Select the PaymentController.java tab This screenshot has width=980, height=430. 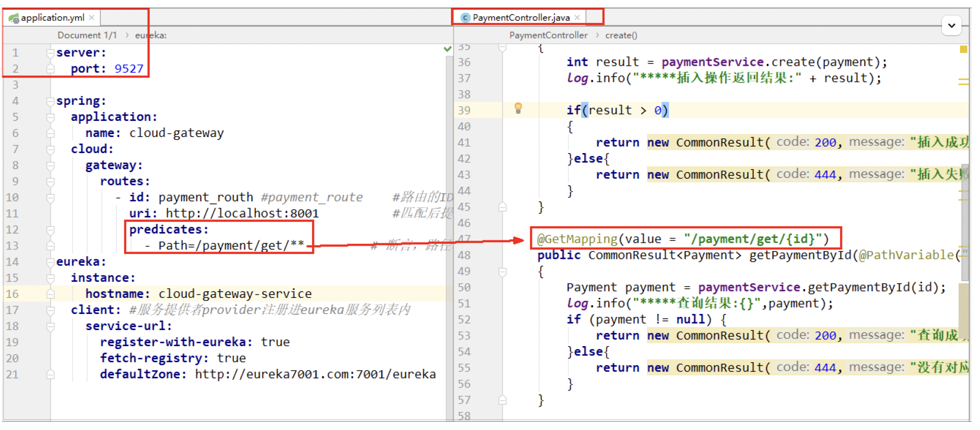[x=521, y=18]
